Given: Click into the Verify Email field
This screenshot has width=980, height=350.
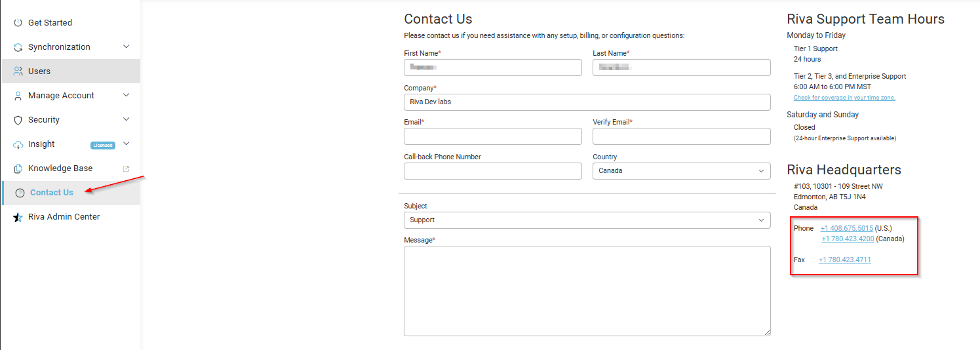Looking at the screenshot, I should coord(681,136).
